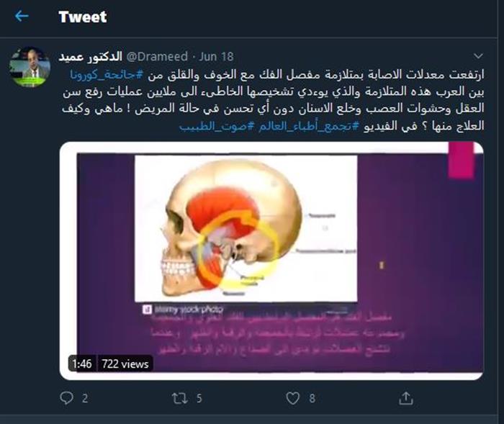Click the الدكتور عميد display name
Viewport: 504px width, 424px height.
[x=90, y=57]
